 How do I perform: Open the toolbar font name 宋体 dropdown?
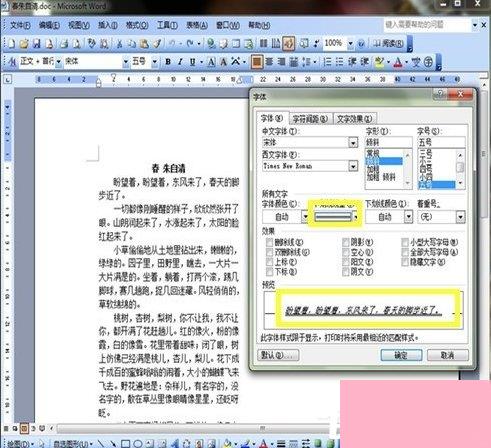point(126,62)
